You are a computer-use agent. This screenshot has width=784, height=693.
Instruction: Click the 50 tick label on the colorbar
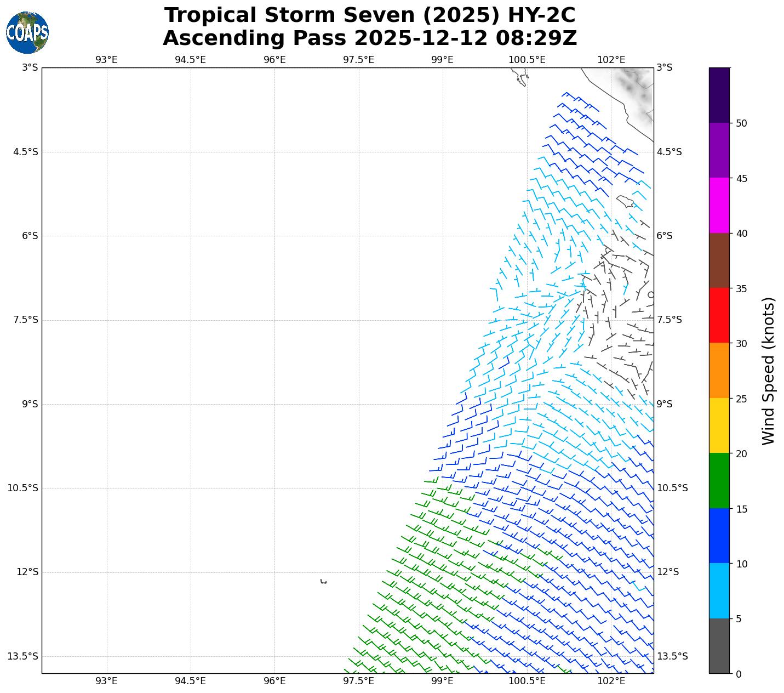tap(741, 123)
